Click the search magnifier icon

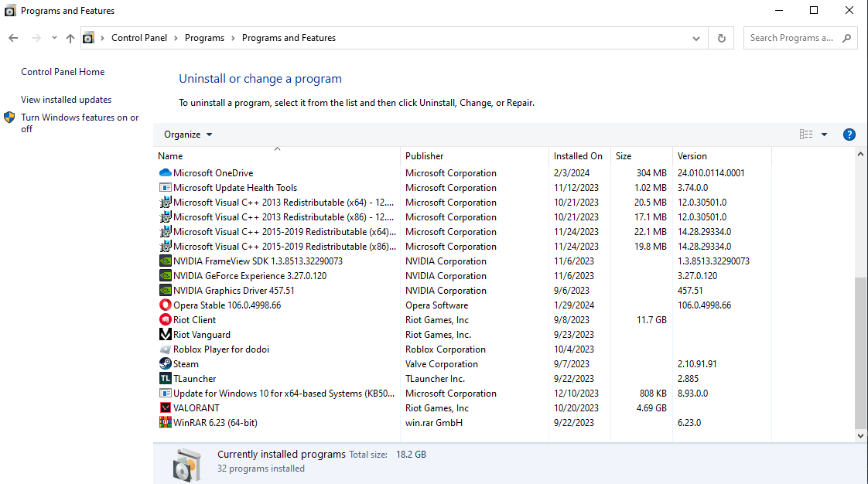pyautogui.click(x=846, y=38)
